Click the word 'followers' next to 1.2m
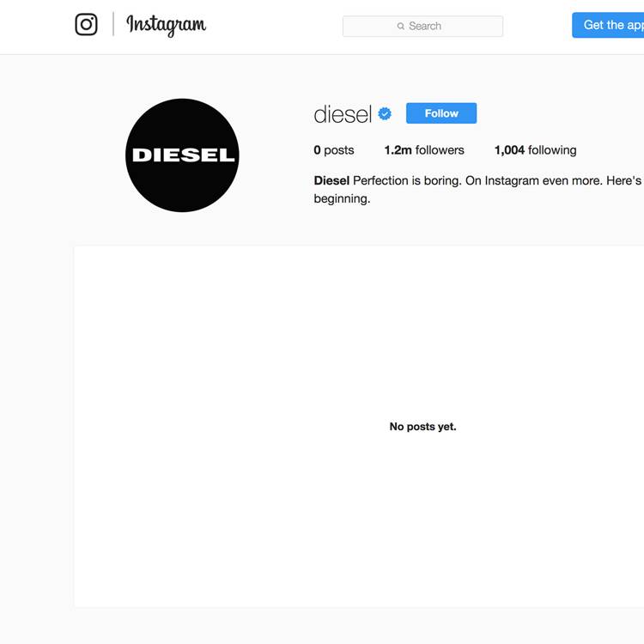 pyautogui.click(x=440, y=150)
